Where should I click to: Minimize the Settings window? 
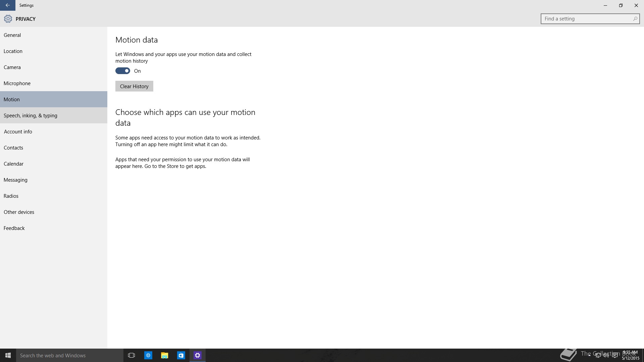tap(605, 5)
